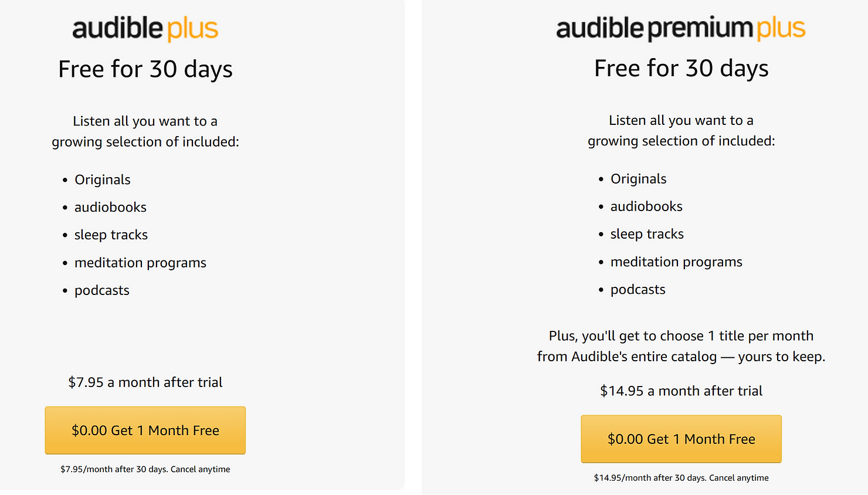
Task: Click the "$7.95 a month after trial" text
Action: click(x=145, y=382)
